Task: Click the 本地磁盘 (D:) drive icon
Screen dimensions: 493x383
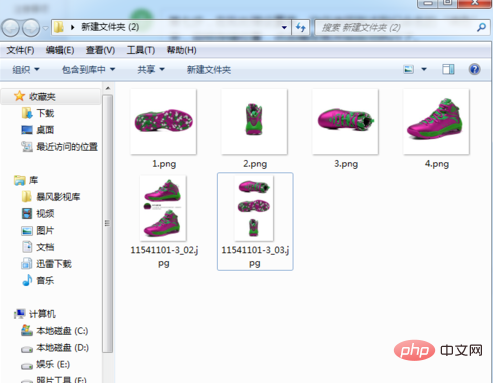Action: pos(27,349)
